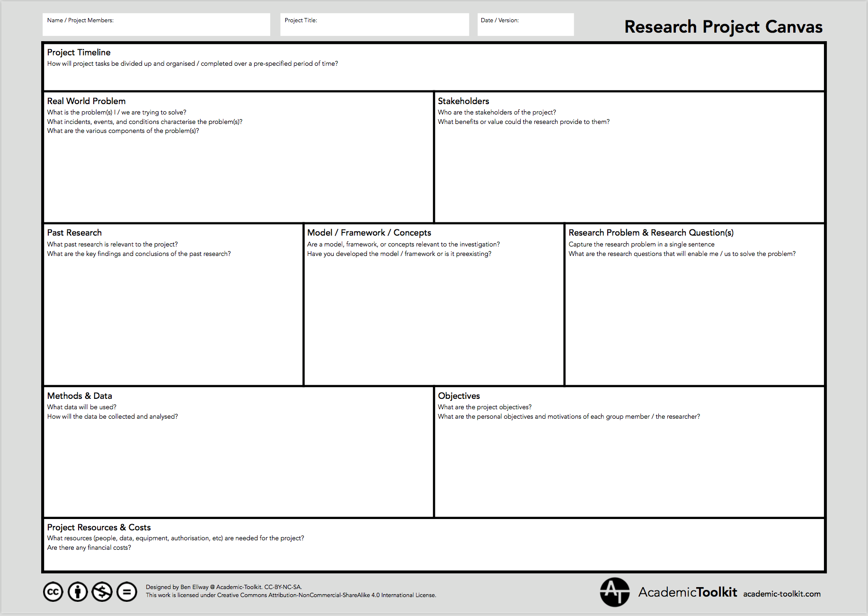The image size is (868, 616).
Task: Click the Date / Version field
Action: pos(525,25)
